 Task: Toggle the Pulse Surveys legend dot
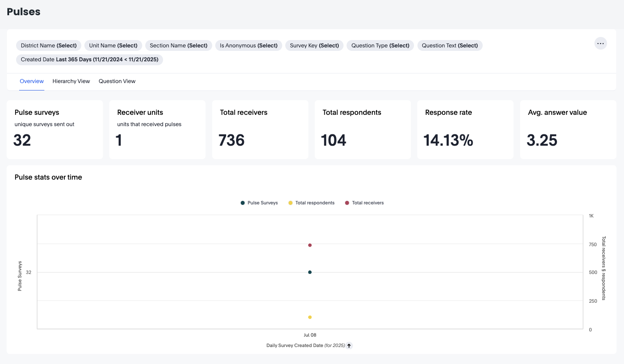243,203
